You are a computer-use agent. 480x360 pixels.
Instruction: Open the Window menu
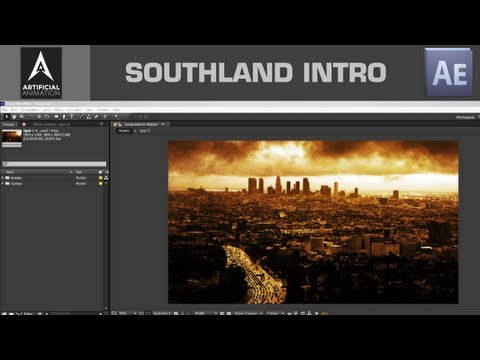[x=103, y=110]
